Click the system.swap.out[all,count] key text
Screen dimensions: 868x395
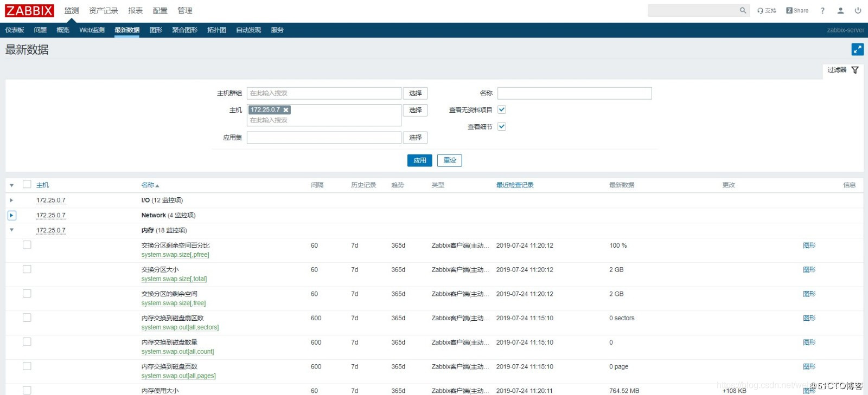178,352
